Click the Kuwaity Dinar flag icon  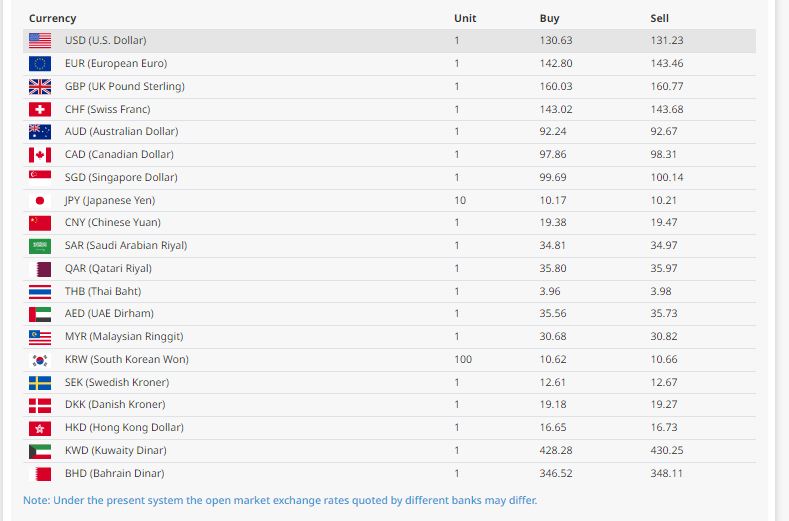40,451
